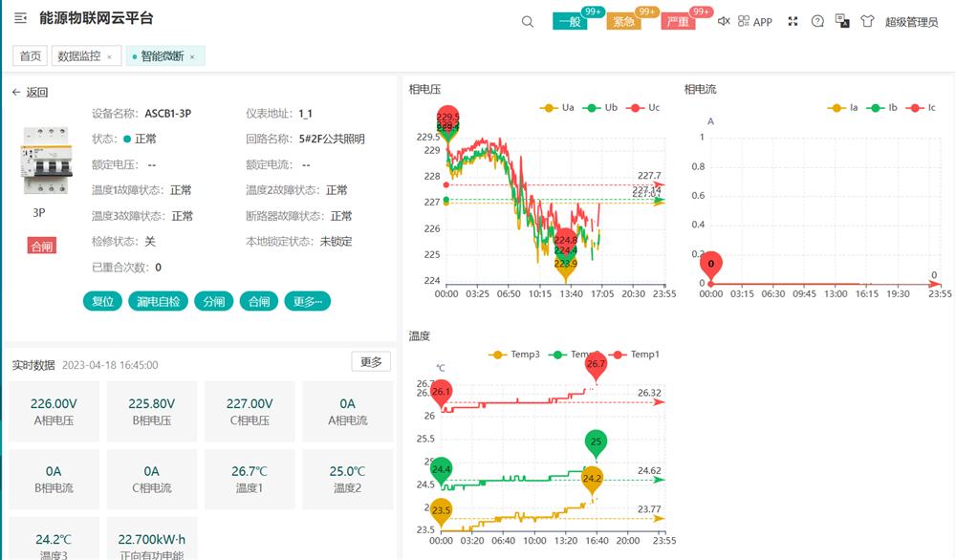
Task: Toggle Uc series in voltage legend
Action: tap(642, 107)
